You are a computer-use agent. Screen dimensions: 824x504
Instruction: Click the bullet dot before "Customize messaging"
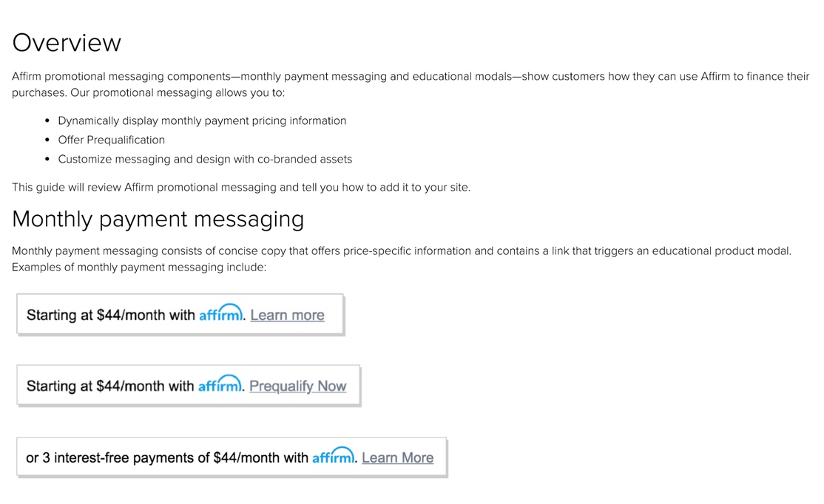47,159
